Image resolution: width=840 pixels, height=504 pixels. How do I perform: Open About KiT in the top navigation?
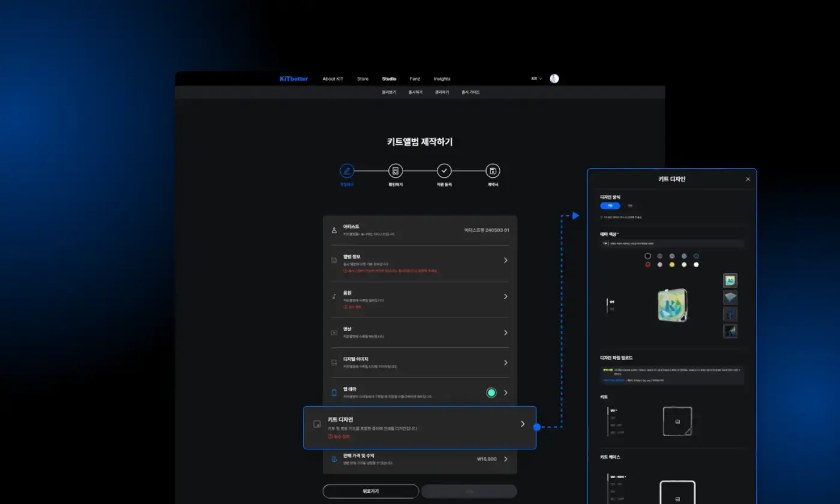point(333,79)
